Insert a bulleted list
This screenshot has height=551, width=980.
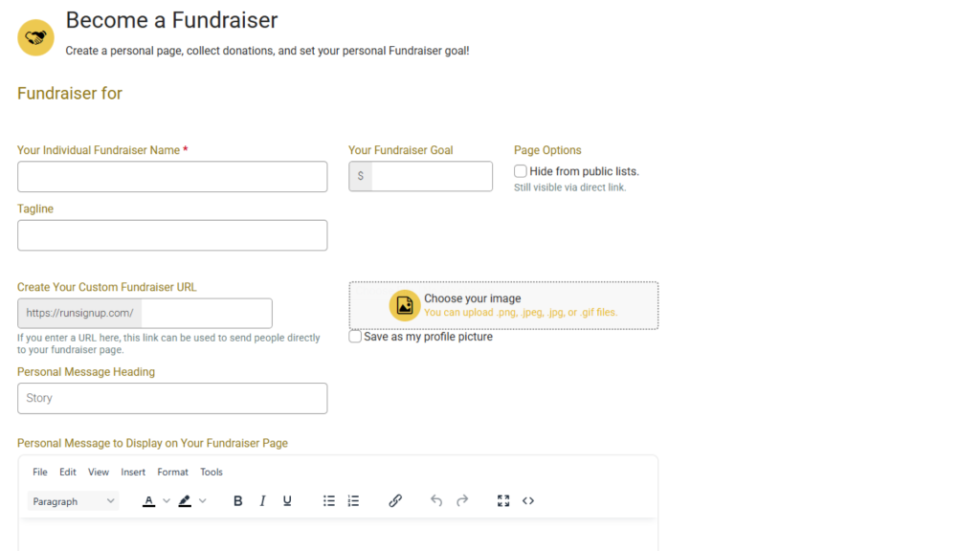[329, 501]
